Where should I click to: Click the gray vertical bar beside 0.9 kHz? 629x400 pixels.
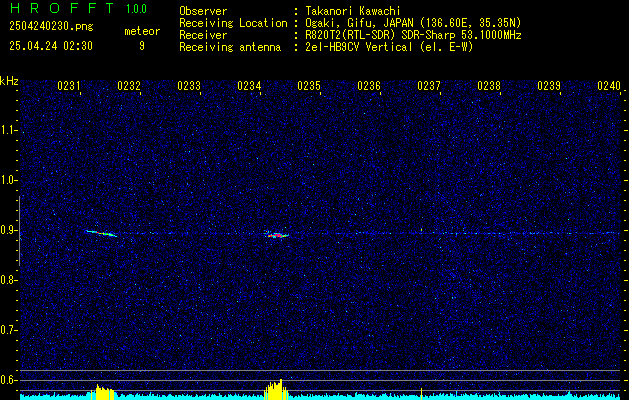pyautogui.click(x=20, y=231)
